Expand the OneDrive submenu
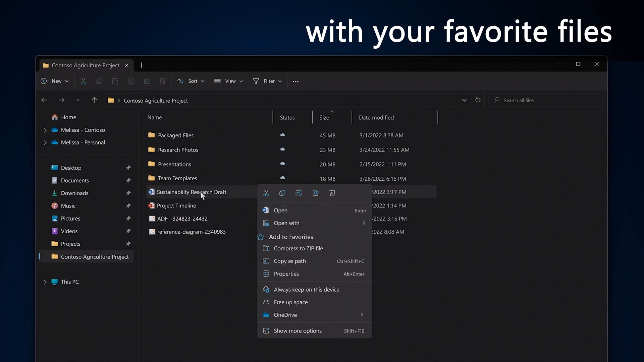This screenshot has width=644, height=362. (362, 315)
